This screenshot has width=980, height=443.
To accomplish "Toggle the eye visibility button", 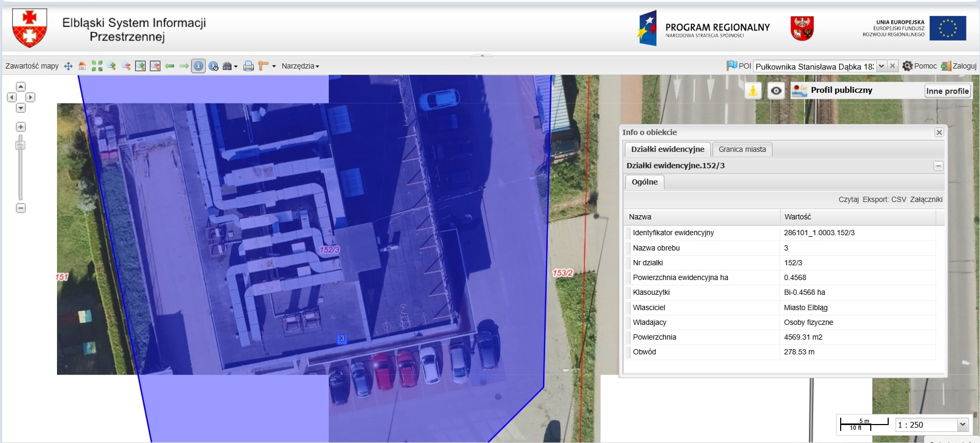I will tap(776, 91).
